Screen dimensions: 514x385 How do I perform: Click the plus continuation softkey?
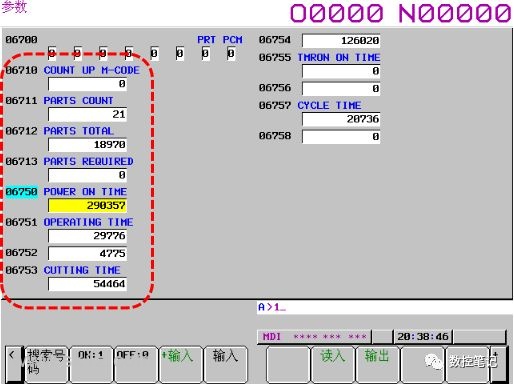[x=499, y=364]
